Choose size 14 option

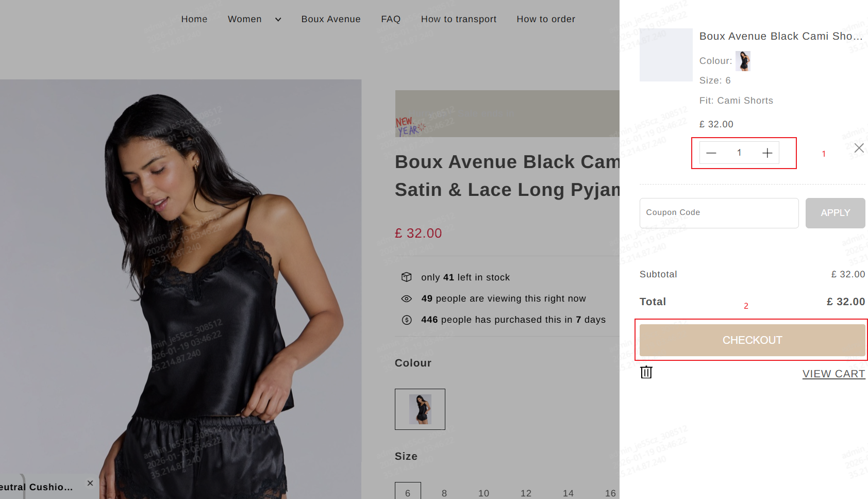click(x=568, y=493)
